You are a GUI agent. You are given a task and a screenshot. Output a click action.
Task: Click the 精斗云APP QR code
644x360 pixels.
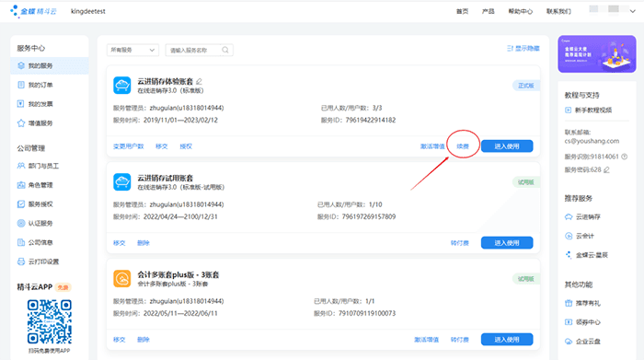50,321
